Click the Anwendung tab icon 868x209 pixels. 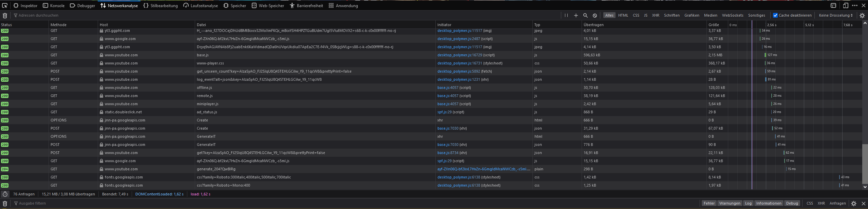(x=331, y=5)
